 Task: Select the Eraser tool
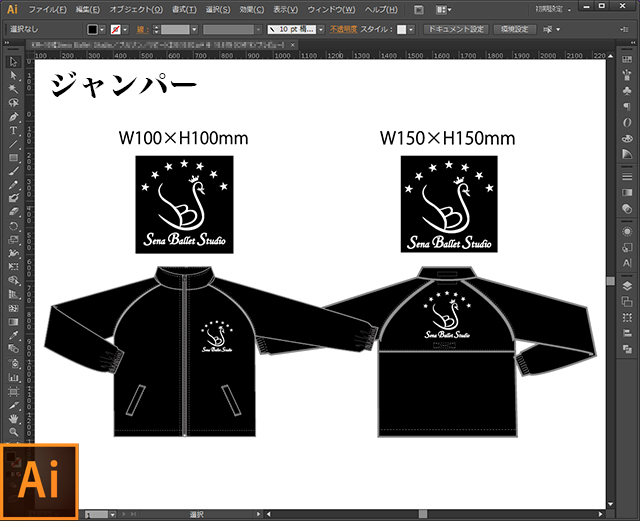pos(13,212)
